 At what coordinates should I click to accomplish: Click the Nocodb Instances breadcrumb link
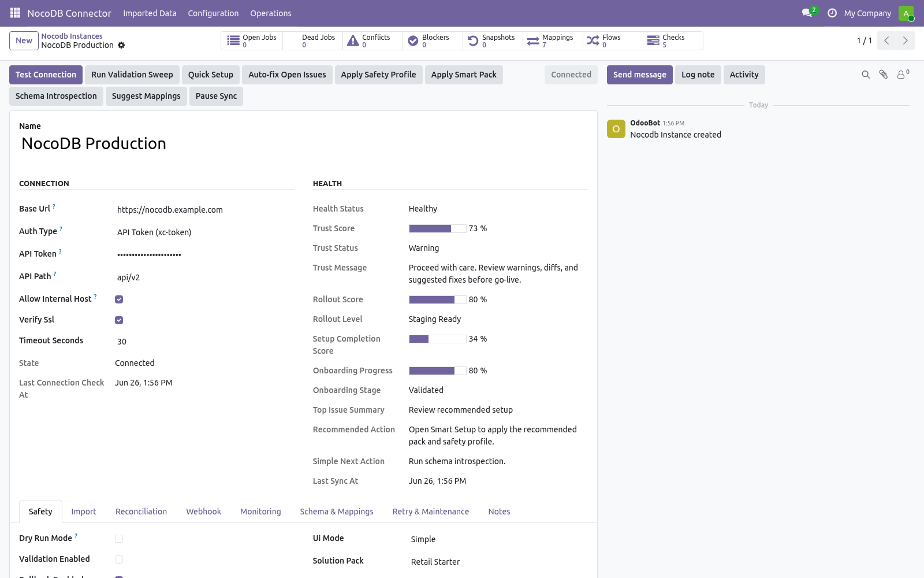72,36
